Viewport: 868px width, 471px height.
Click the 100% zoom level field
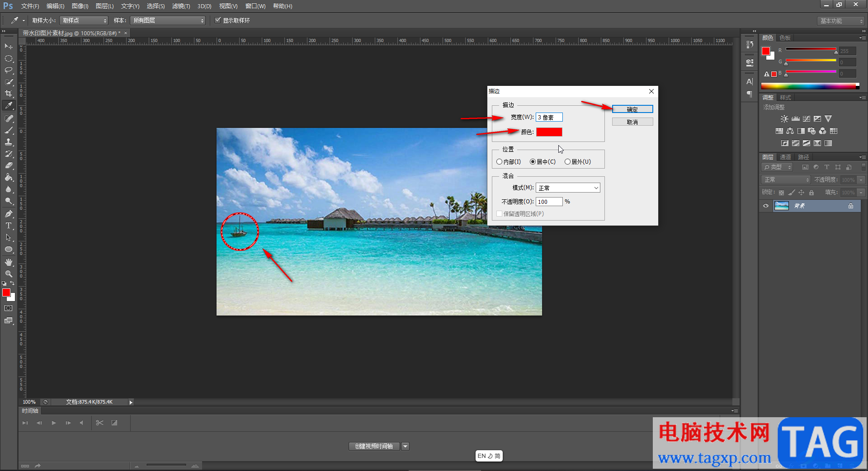point(29,402)
